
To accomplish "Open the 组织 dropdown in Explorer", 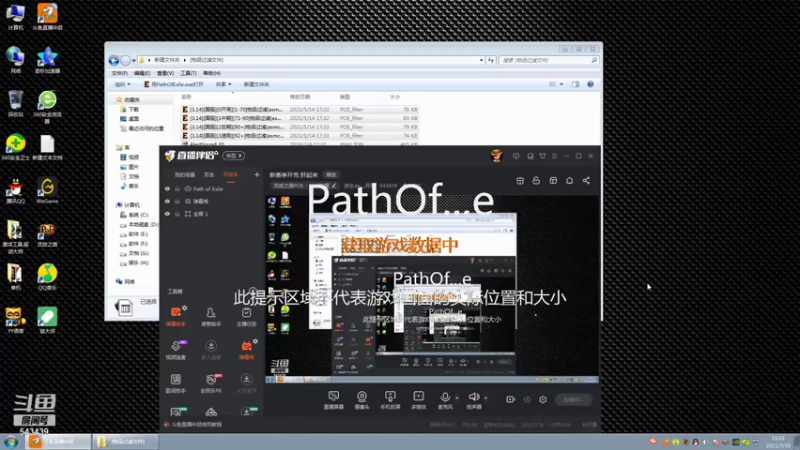I will [122, 84].
